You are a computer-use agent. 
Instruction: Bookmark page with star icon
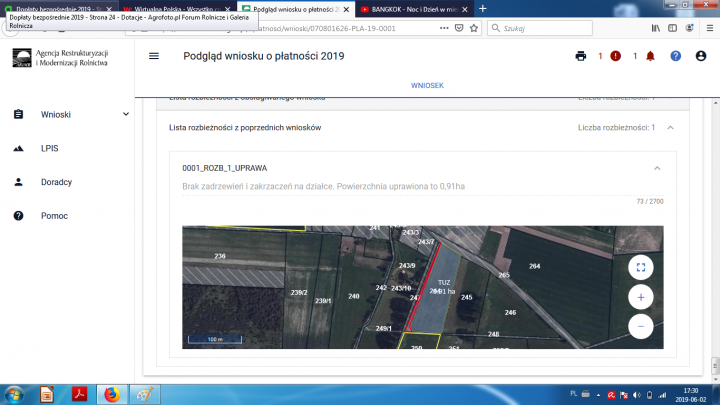point(474,28)
